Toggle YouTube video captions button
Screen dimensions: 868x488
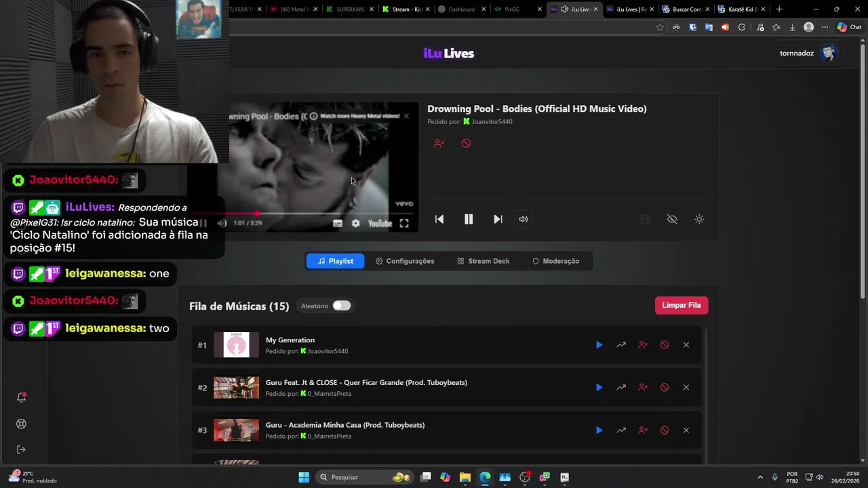tap(338, 223)
